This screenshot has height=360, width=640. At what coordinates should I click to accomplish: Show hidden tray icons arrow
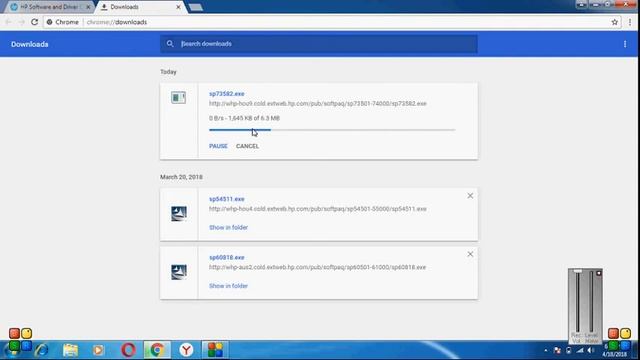click(x=546, y=350)
